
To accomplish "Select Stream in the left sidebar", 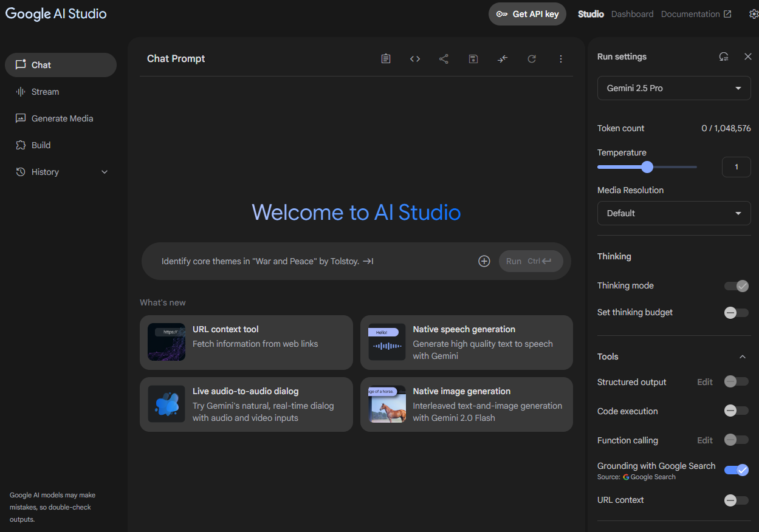I will point(61,92).
